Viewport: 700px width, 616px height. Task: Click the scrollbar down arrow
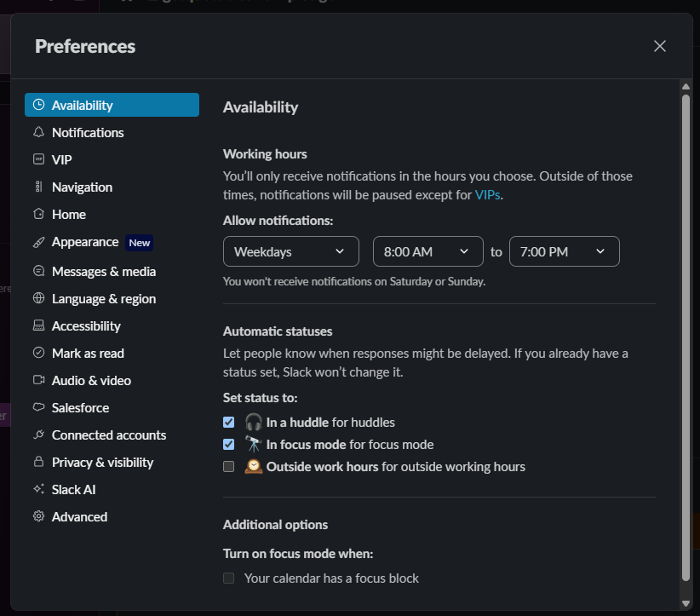686,603
